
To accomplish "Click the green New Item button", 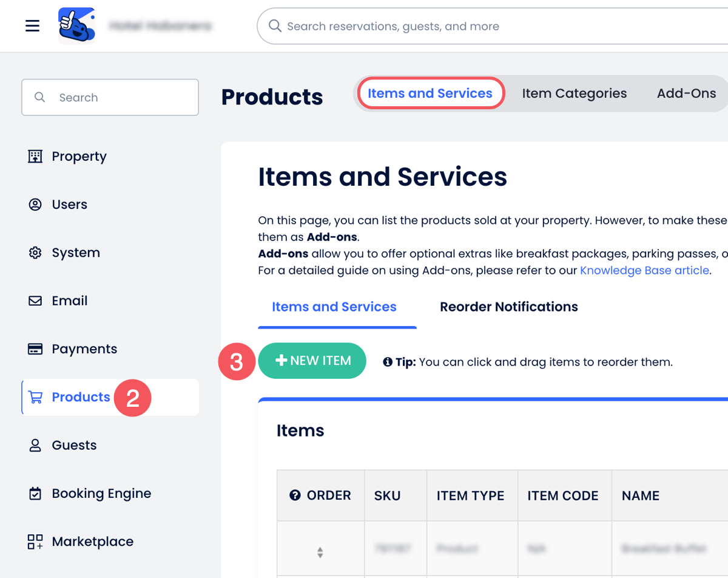I will (312, 361).
